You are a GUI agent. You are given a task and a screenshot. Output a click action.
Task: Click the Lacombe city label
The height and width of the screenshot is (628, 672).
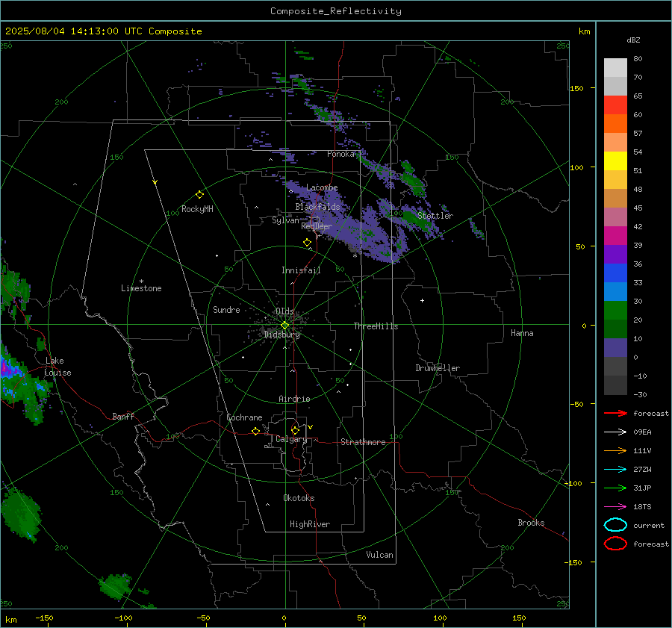pyautogui.click(x=322, y=187)
